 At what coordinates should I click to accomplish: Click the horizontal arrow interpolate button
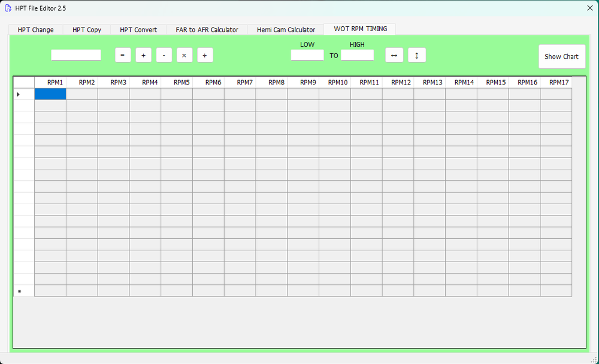[x=394, y=55]
